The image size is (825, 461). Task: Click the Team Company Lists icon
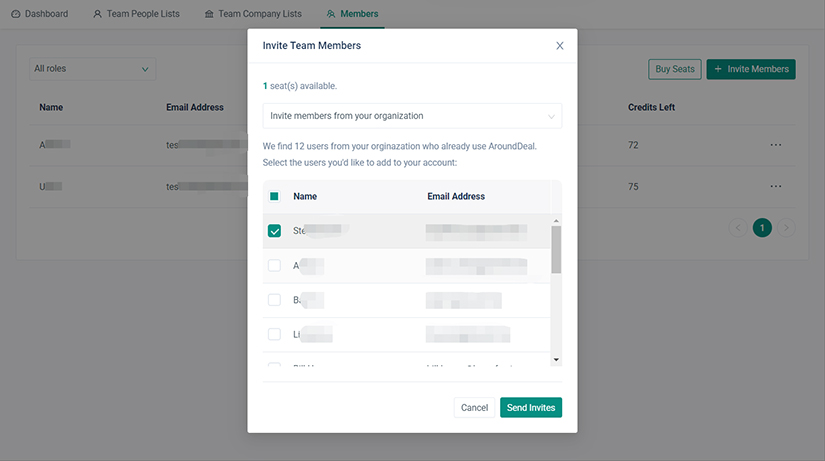click(208, 14)
